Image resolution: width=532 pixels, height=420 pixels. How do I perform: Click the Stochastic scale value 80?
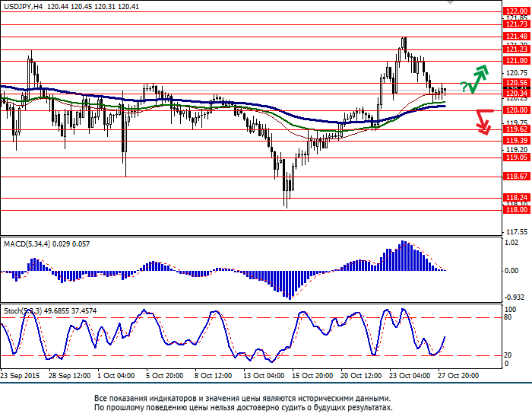[508, 317]
